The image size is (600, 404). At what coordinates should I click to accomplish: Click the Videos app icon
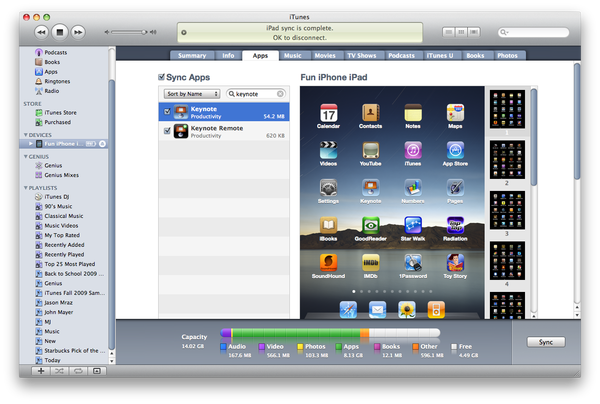pos(328,150)
